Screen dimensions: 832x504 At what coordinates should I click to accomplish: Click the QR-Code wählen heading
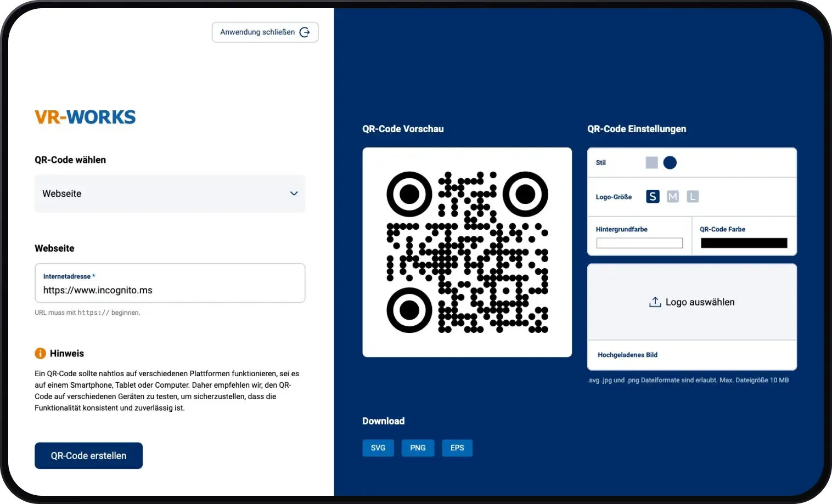70,160
